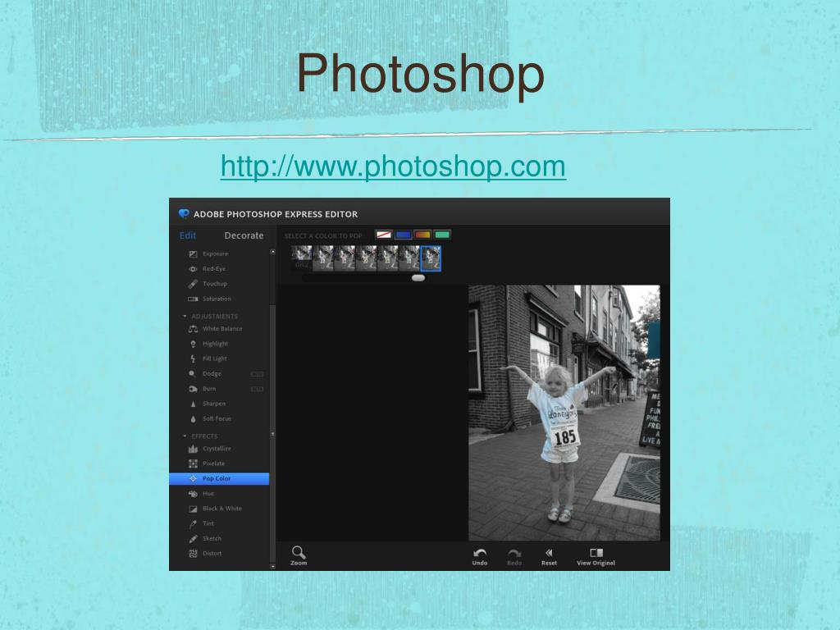Click the tool list scroll-up arrow
The width and height of the screenshot is (840, 630).
pyautogui.click(x=272, y=252)
